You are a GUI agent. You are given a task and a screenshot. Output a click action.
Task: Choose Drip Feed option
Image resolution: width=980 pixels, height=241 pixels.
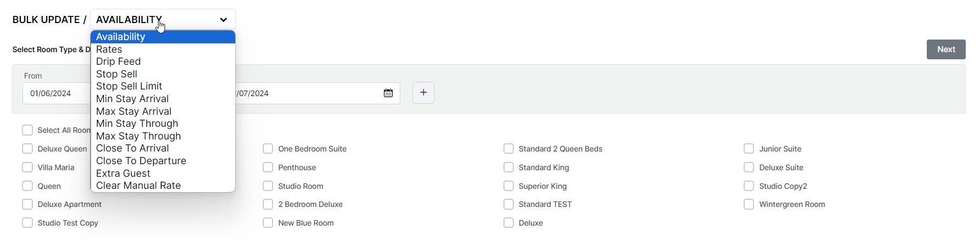(118, 61)
